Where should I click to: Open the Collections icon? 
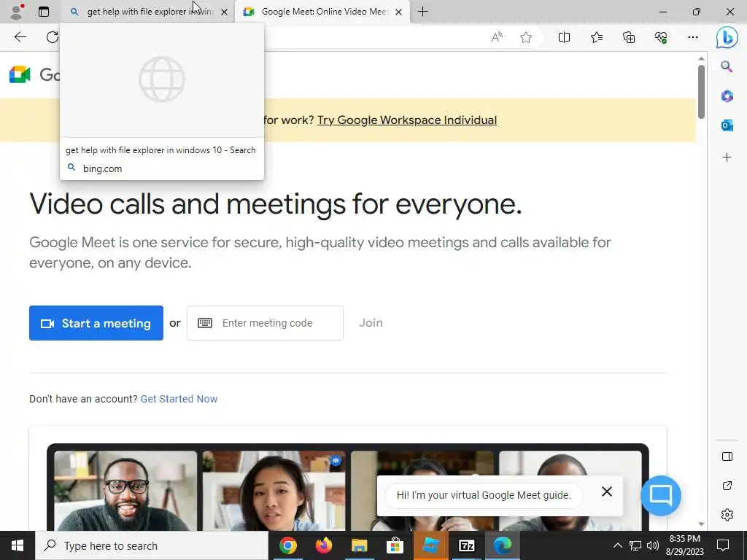629,37
